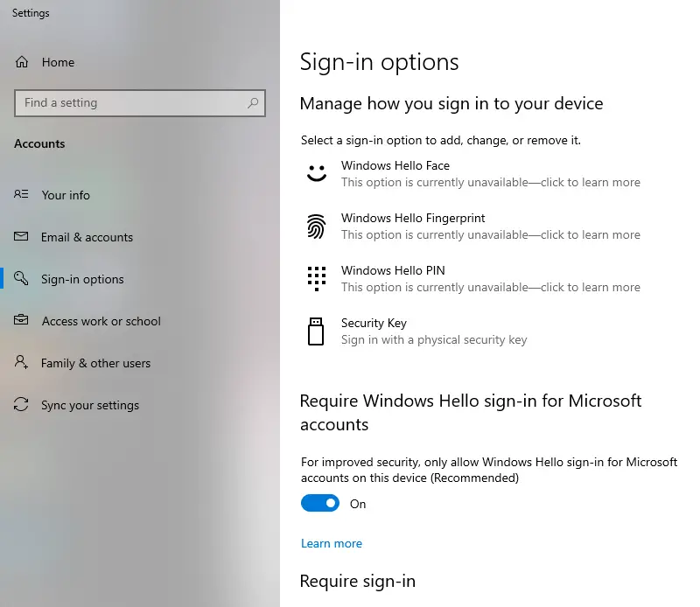Image resolution: width=700 pixels, height=607 pixels.
Task: Select the Windows Hello Face option
Action: coord(473,174)
